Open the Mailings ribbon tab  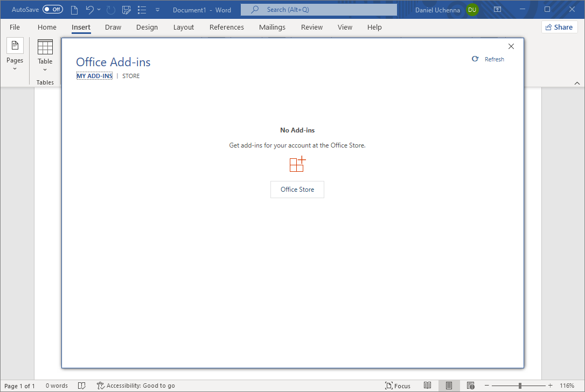click(272, 27)
